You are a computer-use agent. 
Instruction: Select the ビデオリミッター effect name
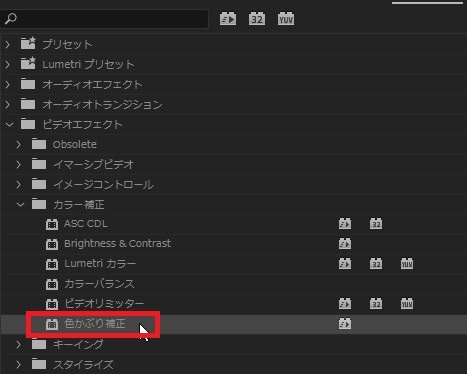[x=104, y=303]
